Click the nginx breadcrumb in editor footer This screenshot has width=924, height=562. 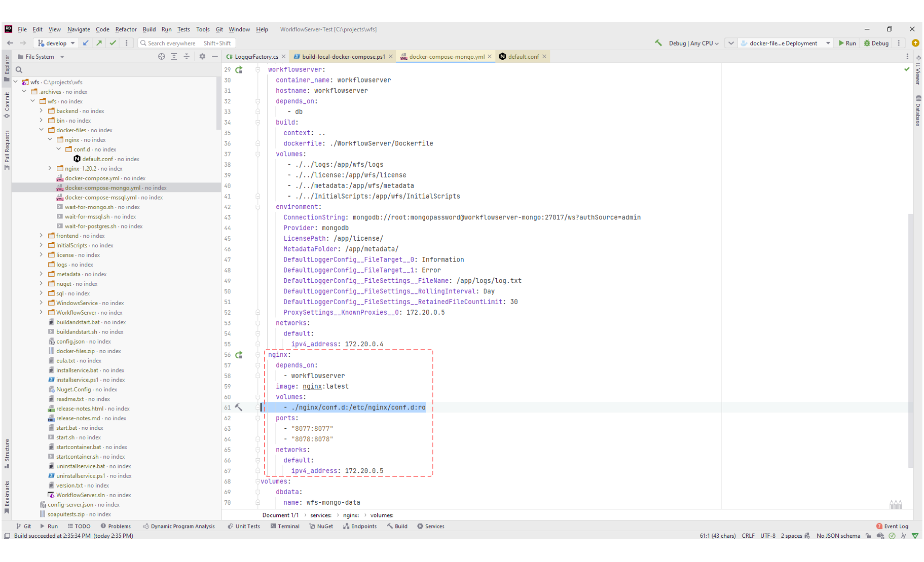350,515
